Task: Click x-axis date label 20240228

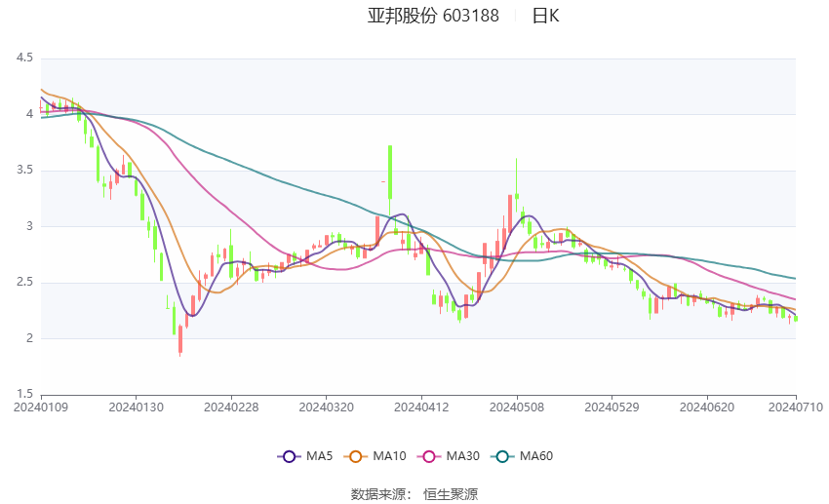Action: coord(231,407)
